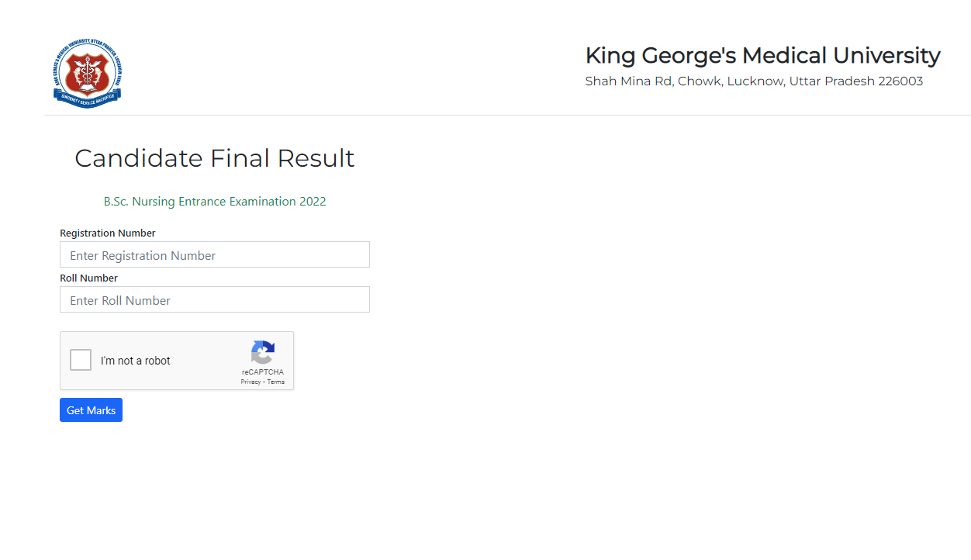Click the King George's Medical University crest logo
971x560 pixels.
pos(88,74)
